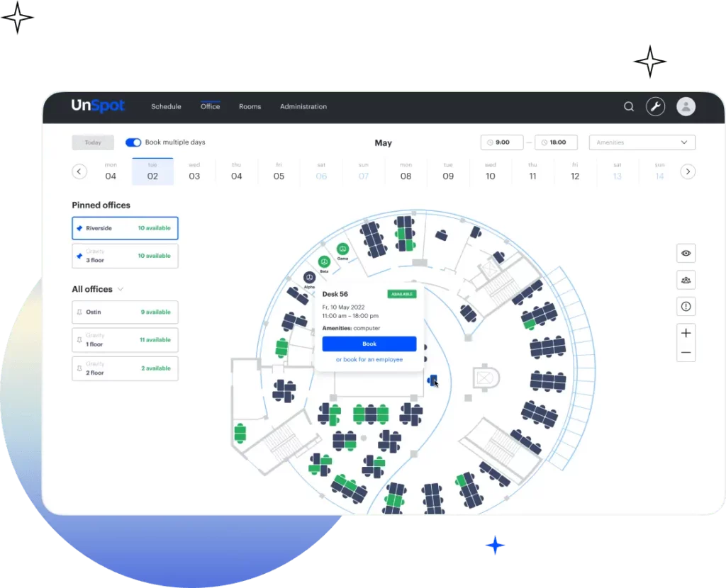The width and height of the screenshot is (726, 588).
Task: Click the 'Desk 56' popup title
Action: [335, 294]
